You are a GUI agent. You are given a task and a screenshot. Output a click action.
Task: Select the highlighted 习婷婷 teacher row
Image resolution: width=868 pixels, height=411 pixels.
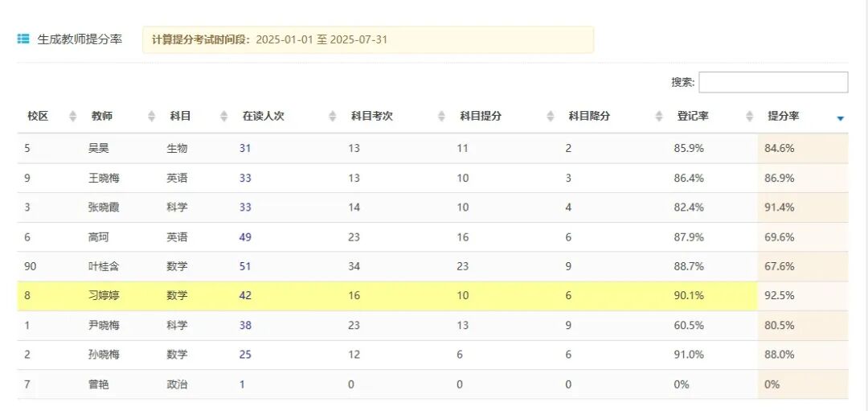point(104,295)
